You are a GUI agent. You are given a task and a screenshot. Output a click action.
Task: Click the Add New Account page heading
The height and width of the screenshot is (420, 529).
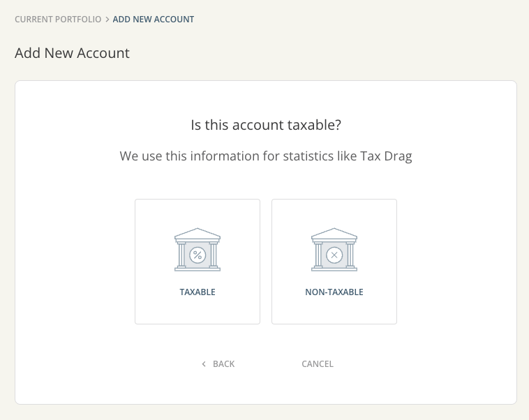pos(72,53)
